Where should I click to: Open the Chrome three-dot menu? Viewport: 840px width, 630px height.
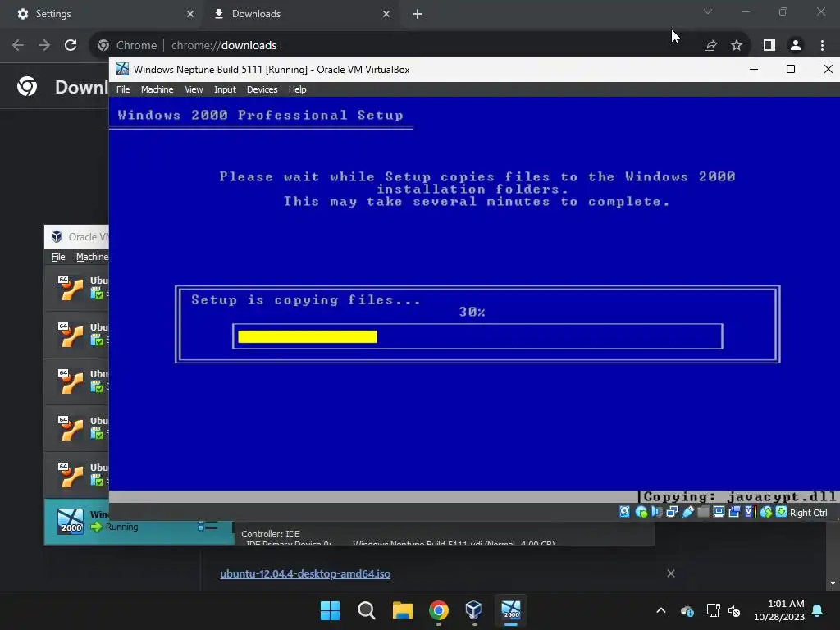(822, 46)
